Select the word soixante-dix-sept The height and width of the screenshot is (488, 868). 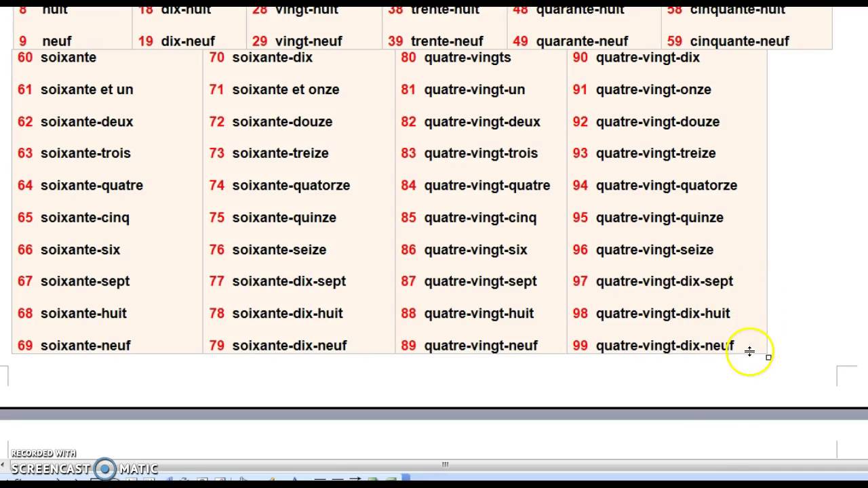(x=289, y=281)
